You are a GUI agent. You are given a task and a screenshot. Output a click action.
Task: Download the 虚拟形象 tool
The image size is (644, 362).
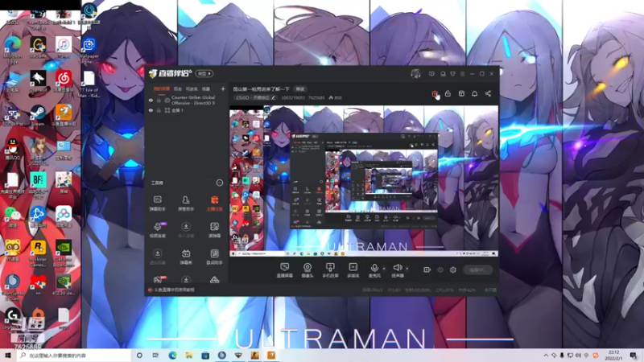(157, 257)
